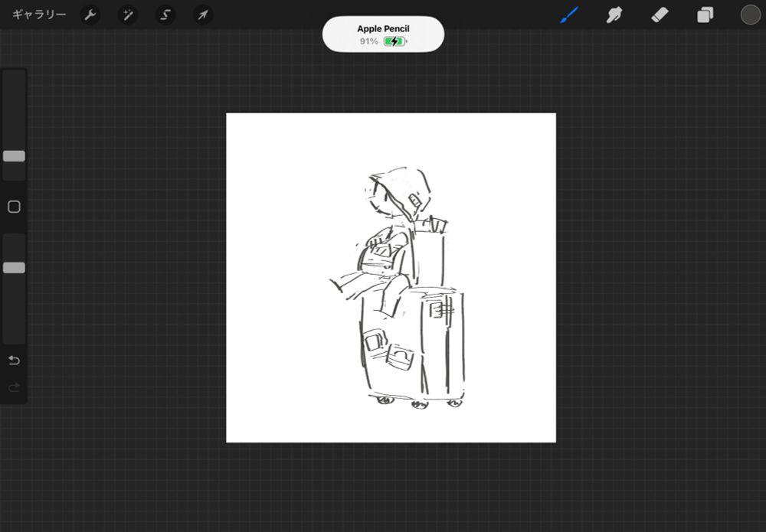Open the Layers panel
Viewport: 766px width, 532px height.
[x=705, y=15]
